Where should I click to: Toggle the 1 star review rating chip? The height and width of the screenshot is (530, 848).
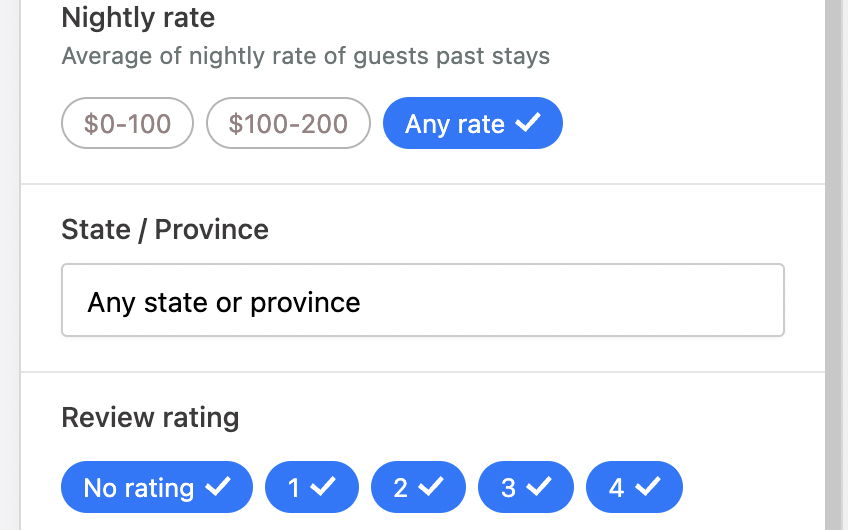coord(311,487)
